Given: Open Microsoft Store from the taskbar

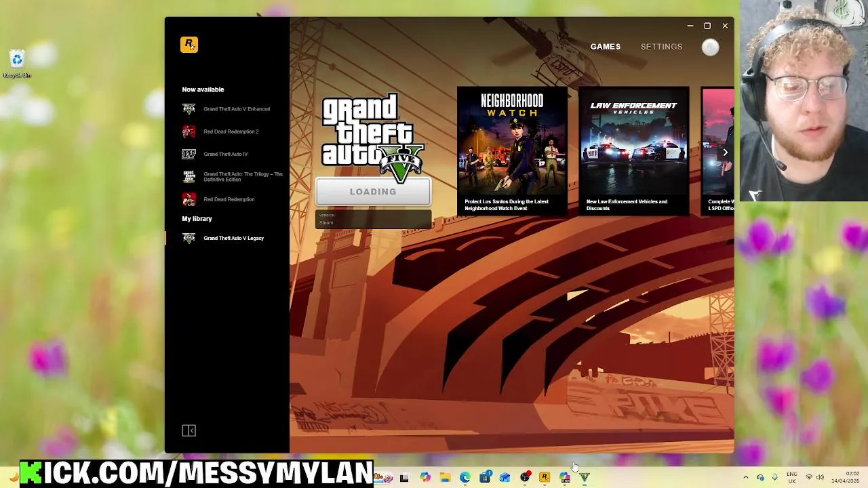Looking at the screenshot, I should (x=485, y=478).
